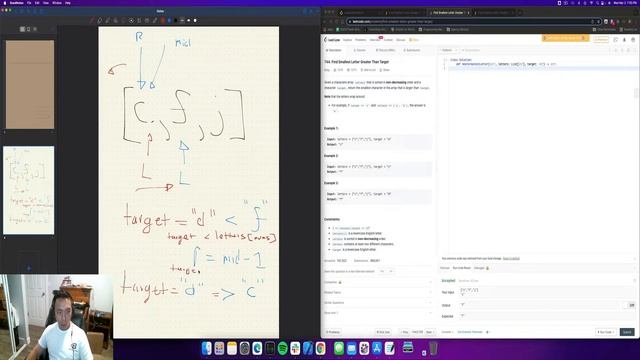Open Launchpad from the Dock
The height and width of the screenshot is (360, 640).
(x=219, y=348)
